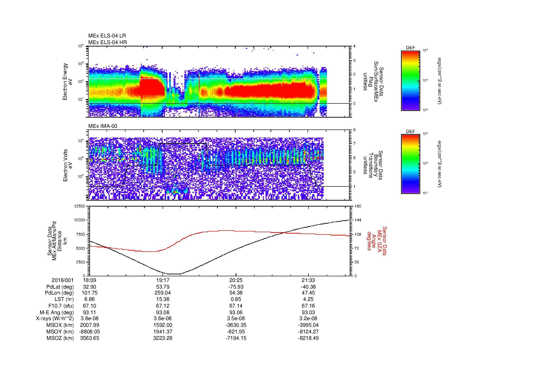Click the top DEF color bar for ELS

tap(410, 81)
